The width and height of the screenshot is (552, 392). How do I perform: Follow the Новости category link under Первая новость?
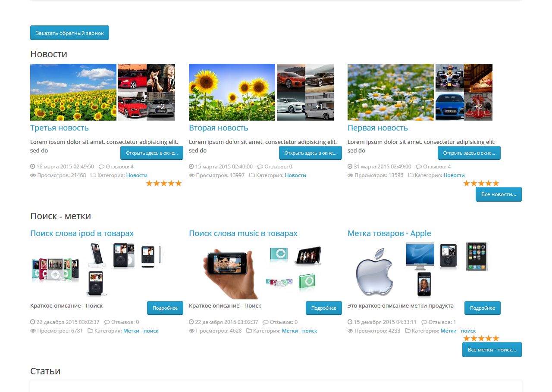coord(454,175)
